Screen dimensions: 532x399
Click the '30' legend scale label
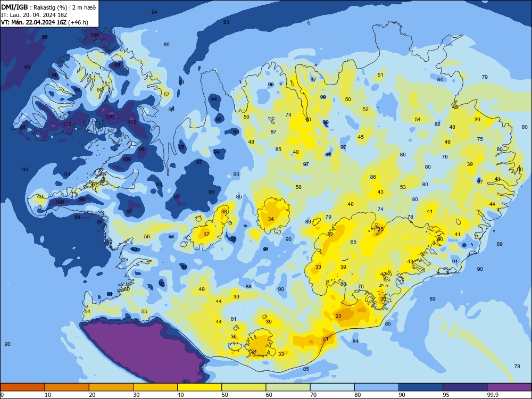[136, 395]
